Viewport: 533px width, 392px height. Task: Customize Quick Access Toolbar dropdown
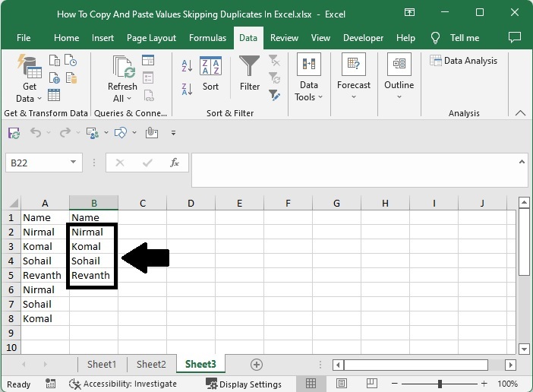pyautogui.click(x=173, y=133)
